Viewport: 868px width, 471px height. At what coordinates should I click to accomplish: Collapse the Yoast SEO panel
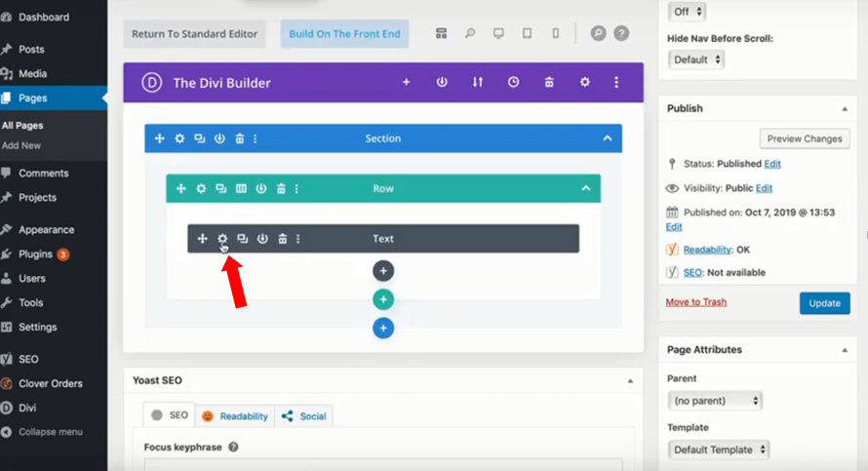[x=630, y=380]
